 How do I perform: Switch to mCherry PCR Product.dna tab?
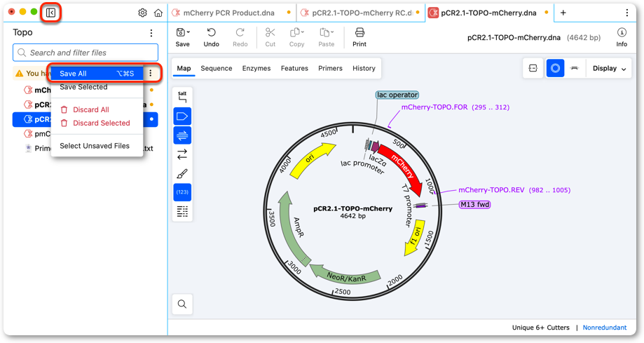point(232,13)
